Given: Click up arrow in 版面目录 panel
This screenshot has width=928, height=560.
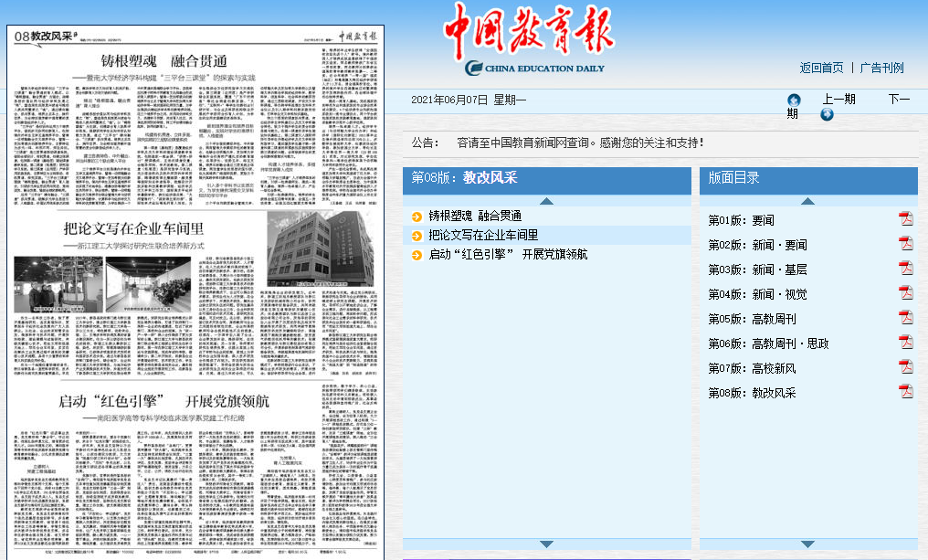Looking at the screenshot, I should pyautogui.click(x=807, y=201).
